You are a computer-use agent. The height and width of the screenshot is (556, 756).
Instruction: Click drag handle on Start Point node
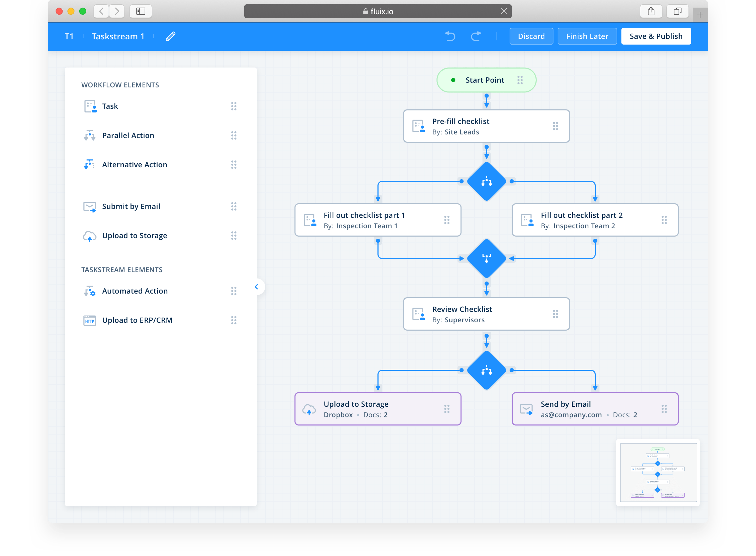[x=520, y=80]
